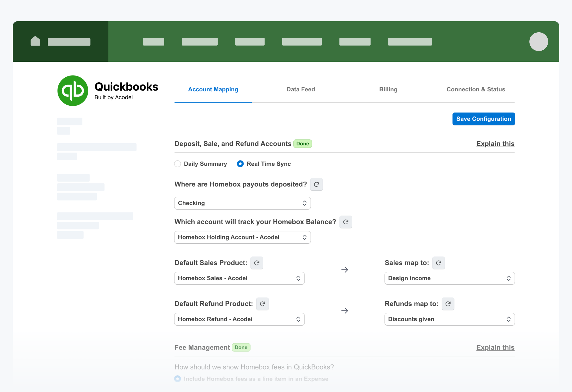Click the refresh icon next to Homebox Balance
The height and width of the screenshot is (392, 572).
tap(346, 222)
